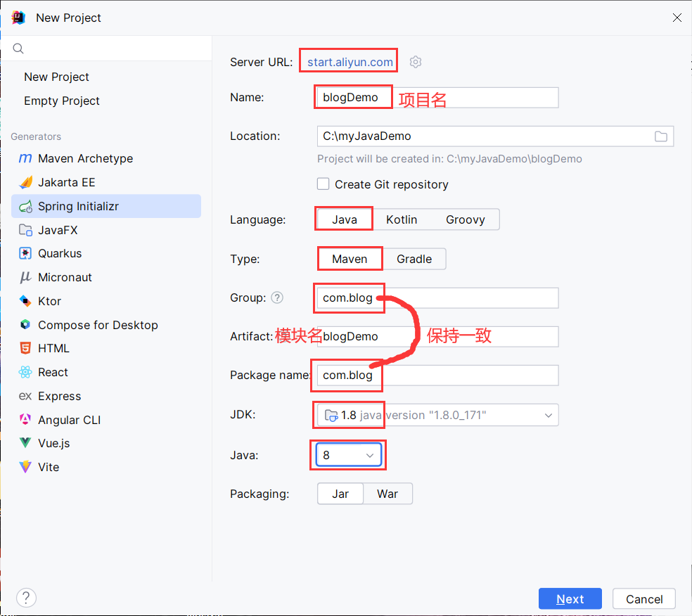Click the Angular CLI icon
This screenshot has width=692, height=616.
point(25,420)
